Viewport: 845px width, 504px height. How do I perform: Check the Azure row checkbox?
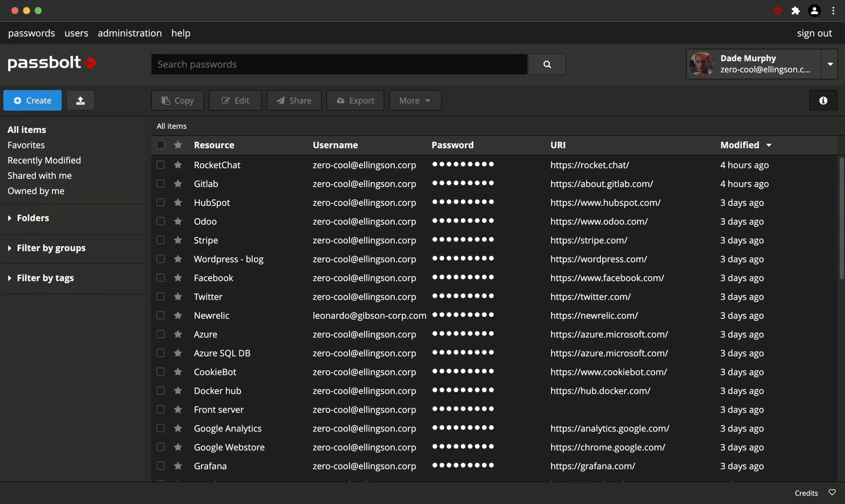[160, 334]
